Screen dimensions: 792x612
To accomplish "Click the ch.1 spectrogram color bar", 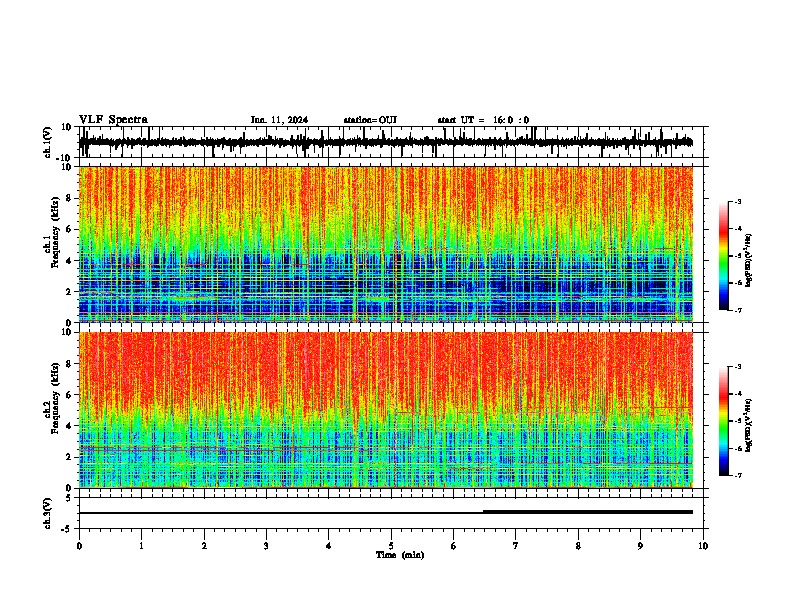I will point(724,255).
